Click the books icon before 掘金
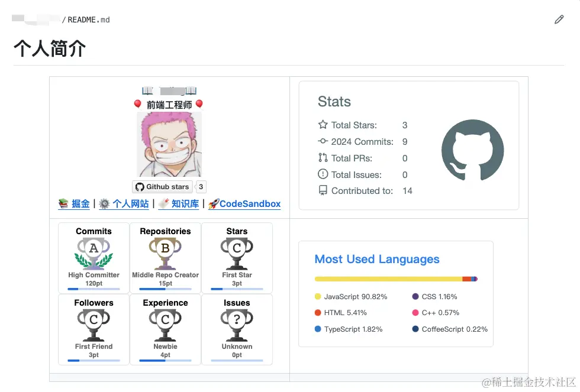The image size is (580, 392). pos(64,203)
